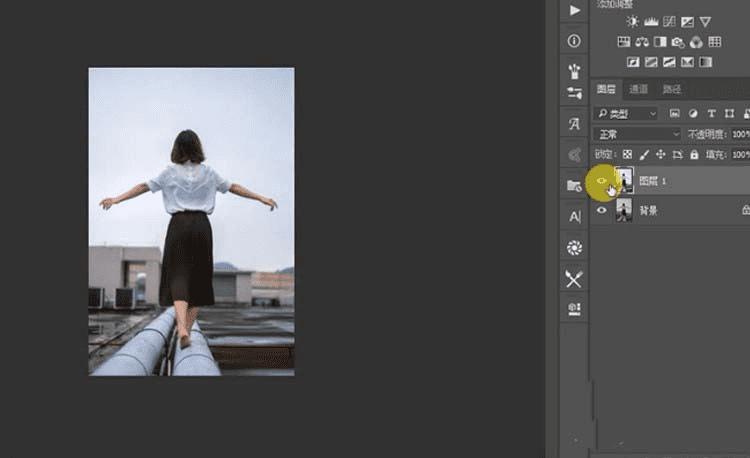Open the Info panel icon
The width and height of the screenshot is (750, 458).
574,41
